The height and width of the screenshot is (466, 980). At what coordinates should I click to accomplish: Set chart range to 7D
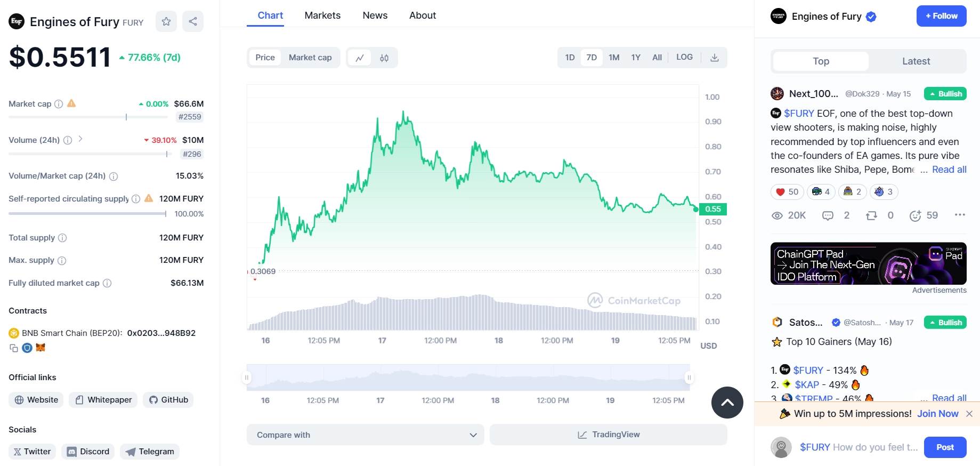click(592, 58)
